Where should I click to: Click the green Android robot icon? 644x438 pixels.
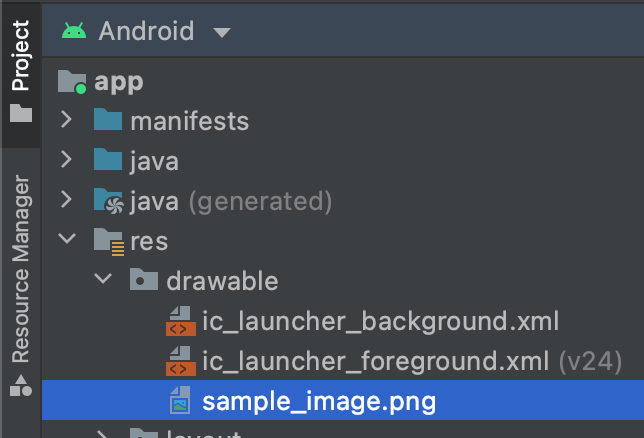click(x=73, y=31)
